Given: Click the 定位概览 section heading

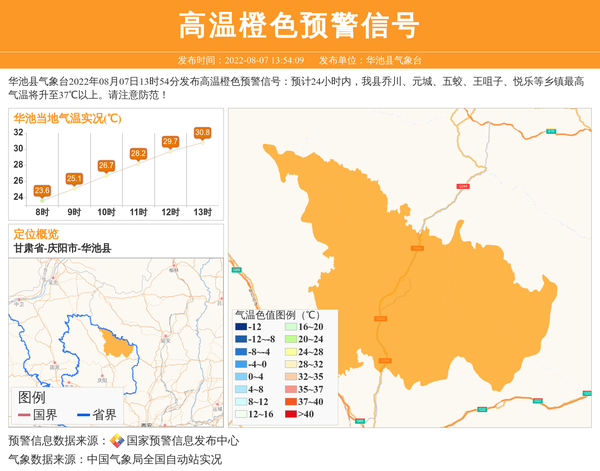Looking at the screenshot, I should [36, 233].
